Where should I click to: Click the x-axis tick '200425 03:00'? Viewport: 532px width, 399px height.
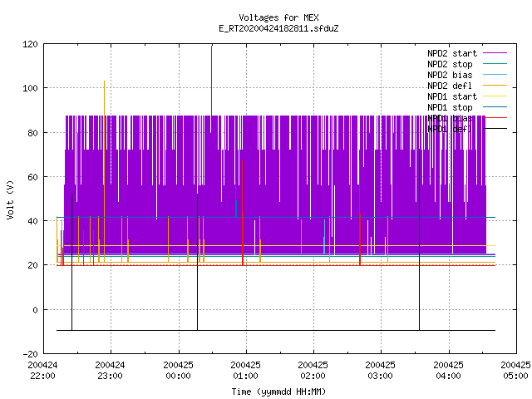(x=381, y=371)
